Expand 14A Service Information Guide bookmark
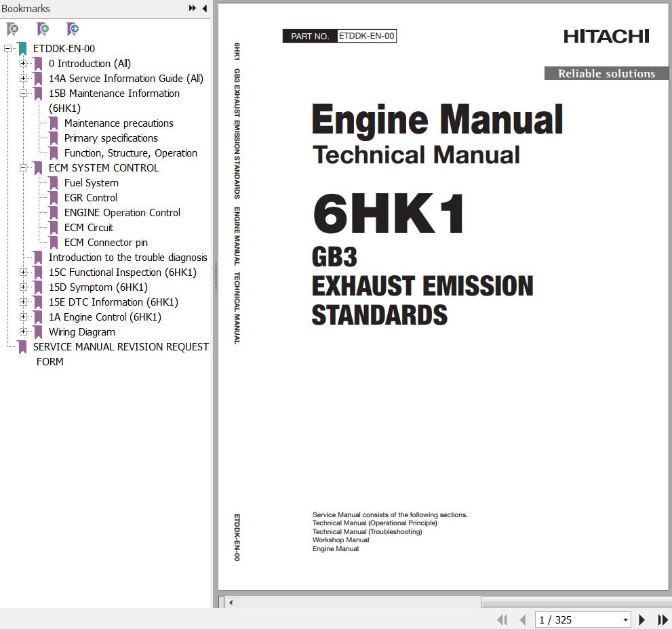The image size is (672, 629). (23, 79)
